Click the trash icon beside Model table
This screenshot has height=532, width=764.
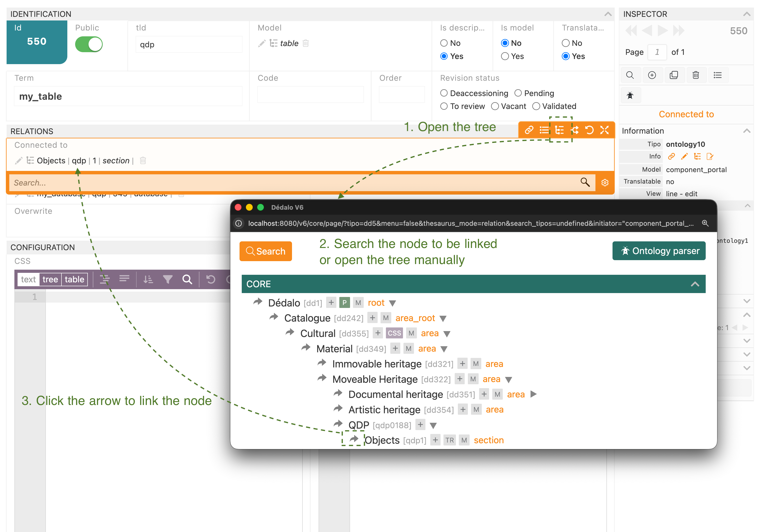pyautogui.click(x=306, y=43)
